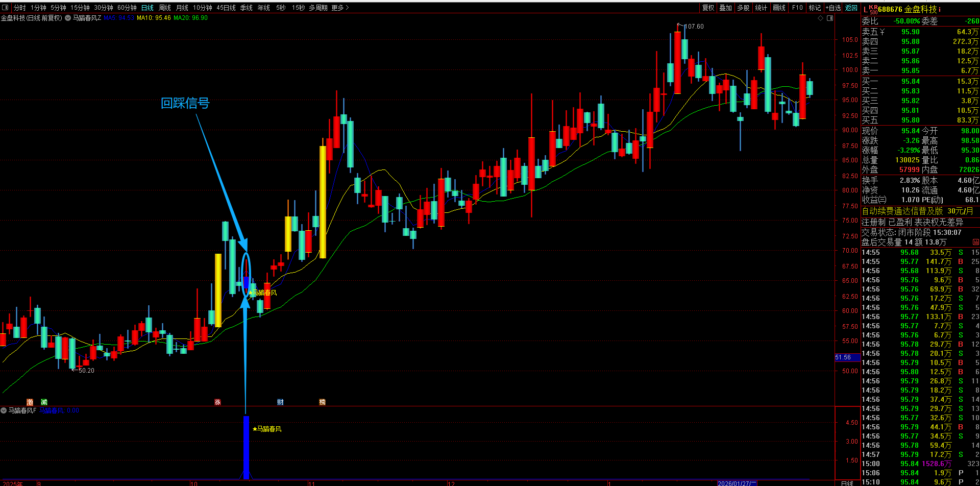The image size is (980, 486).
Task: Click the 107.60 high price marker
Action: pyautogui.click(x=694, y=27)
